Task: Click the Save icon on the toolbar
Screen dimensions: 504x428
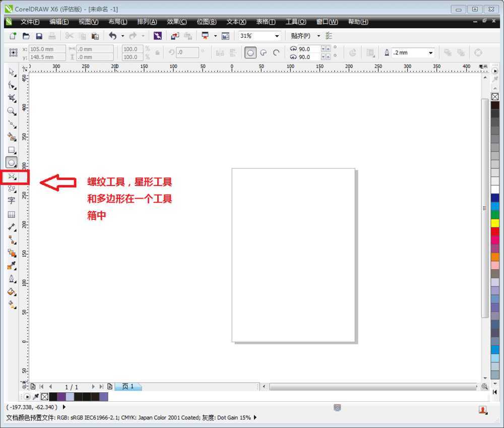Action: point(38,35)
